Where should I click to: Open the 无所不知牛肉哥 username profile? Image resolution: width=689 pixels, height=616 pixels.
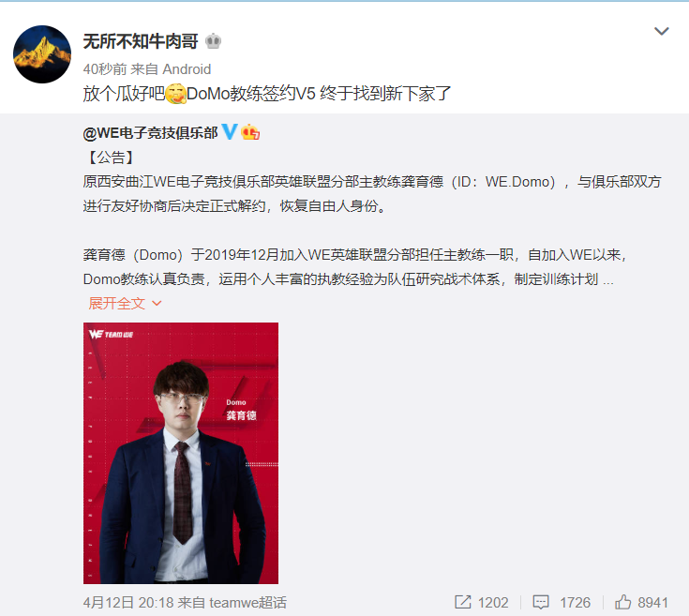(x=141, y=42)
